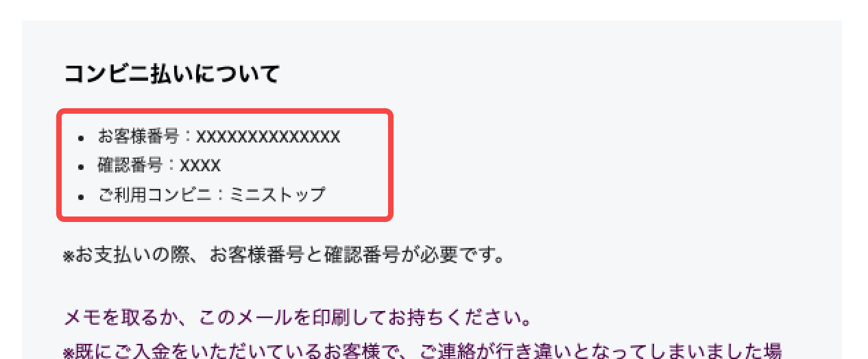Click the bullet point before ご利用コンビニ
868x359 pixels.
click(x=82, y=195)
